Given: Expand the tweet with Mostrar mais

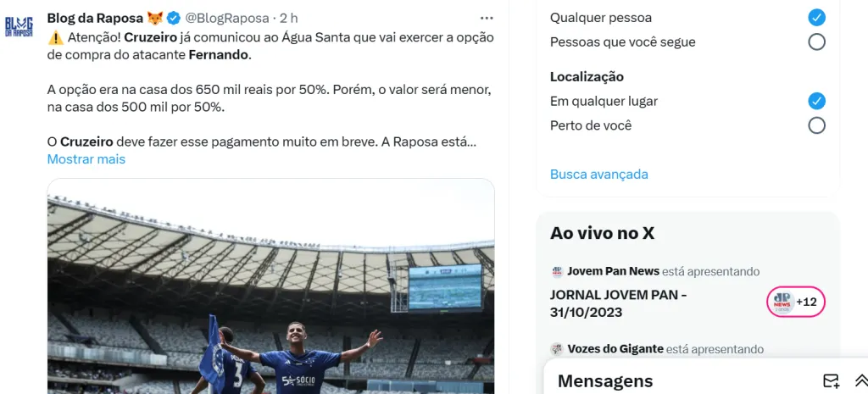Looking at the screenshot, I should pyautogui.click(x=86, y=159).
